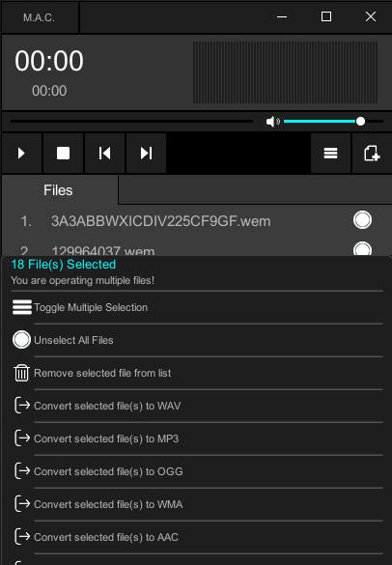Click the playback seek progress bar

132,122
